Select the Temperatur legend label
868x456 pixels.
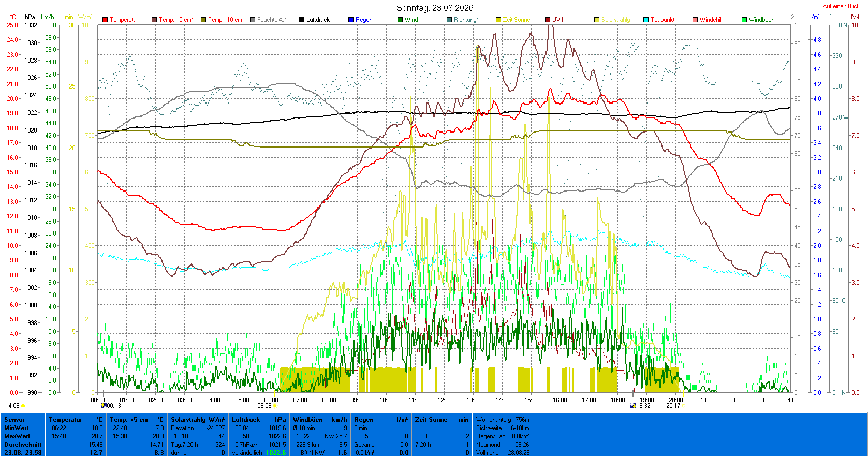click(x=124, y=20)
